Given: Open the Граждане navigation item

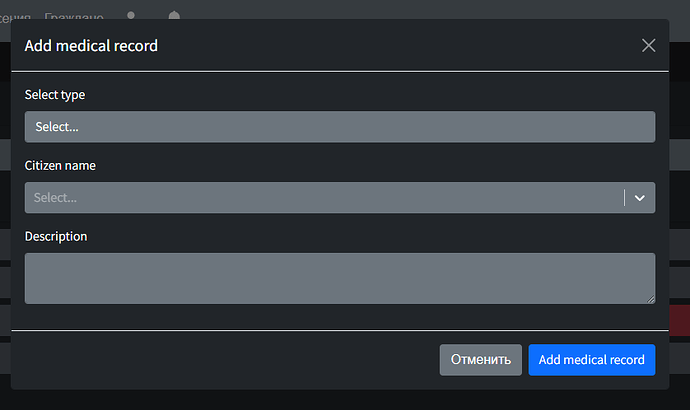Looking at the screenshot, I should [74, 17].
